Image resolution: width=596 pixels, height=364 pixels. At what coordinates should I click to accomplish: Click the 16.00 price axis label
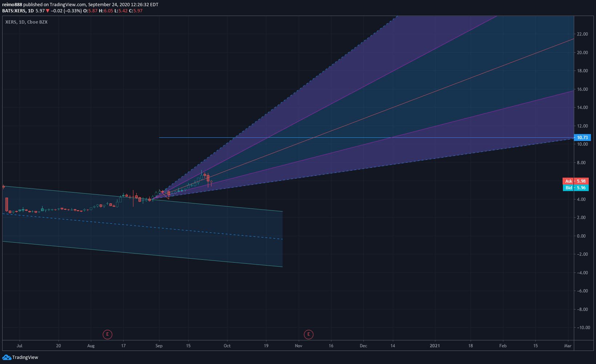[582, 89]
